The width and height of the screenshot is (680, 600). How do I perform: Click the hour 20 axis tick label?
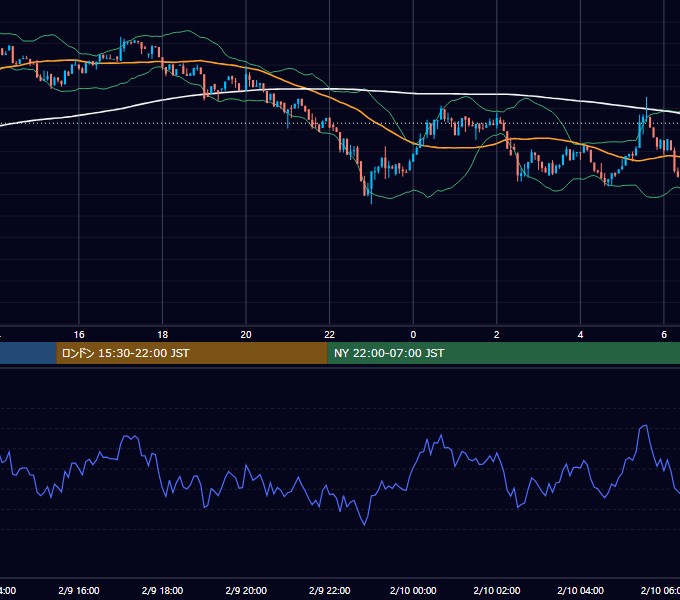point(246,334)
